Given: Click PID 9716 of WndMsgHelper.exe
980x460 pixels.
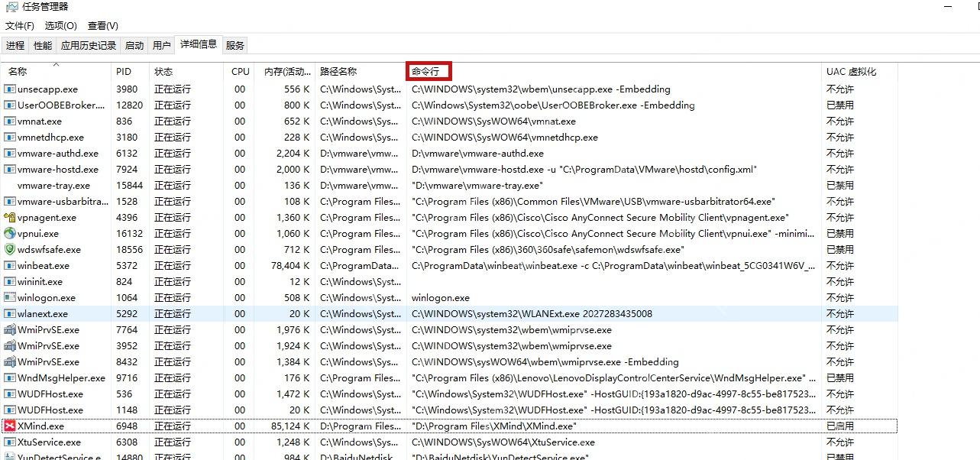Looking at the screenshot, I should (127, 378).
